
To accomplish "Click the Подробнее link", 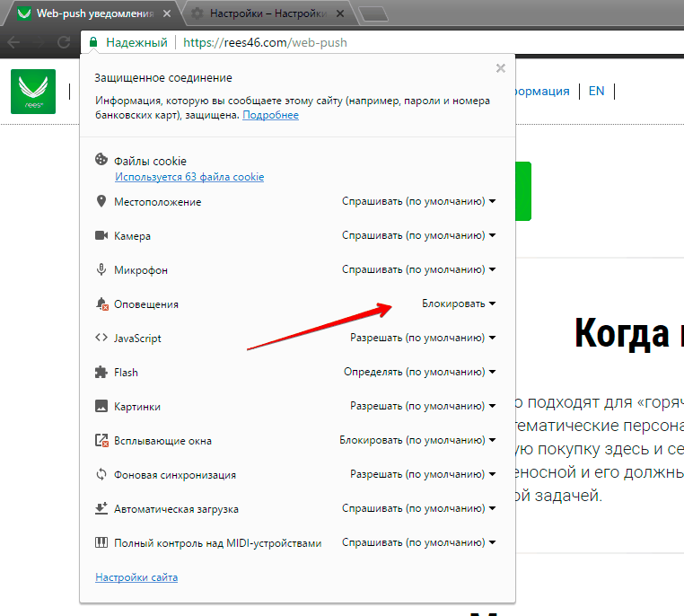I will [x=270, y=115].
